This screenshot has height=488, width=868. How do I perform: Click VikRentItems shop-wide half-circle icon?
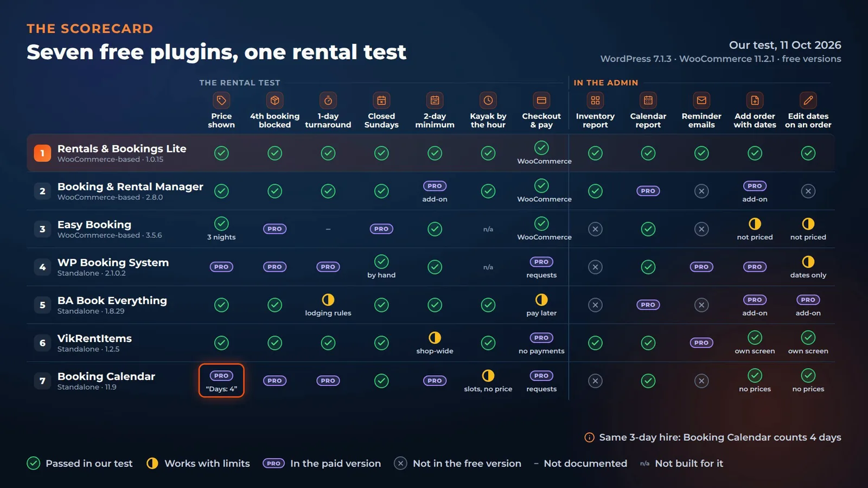coord(435,337)
